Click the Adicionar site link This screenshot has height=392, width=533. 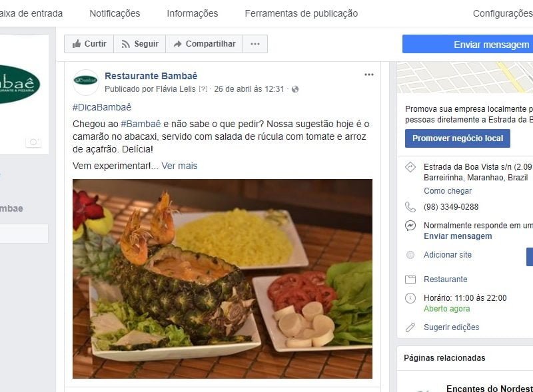448,255
